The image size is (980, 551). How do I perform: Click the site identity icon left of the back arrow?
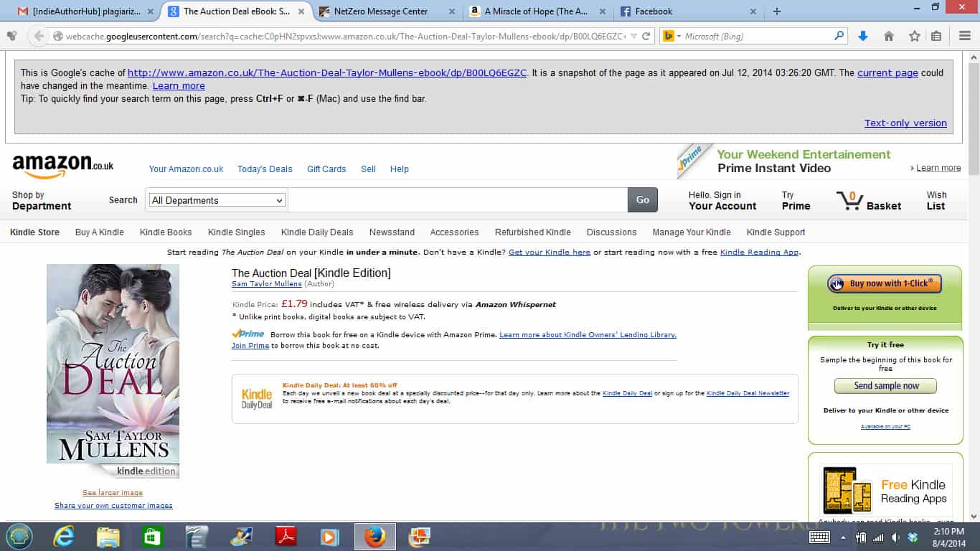coord(11,36)
